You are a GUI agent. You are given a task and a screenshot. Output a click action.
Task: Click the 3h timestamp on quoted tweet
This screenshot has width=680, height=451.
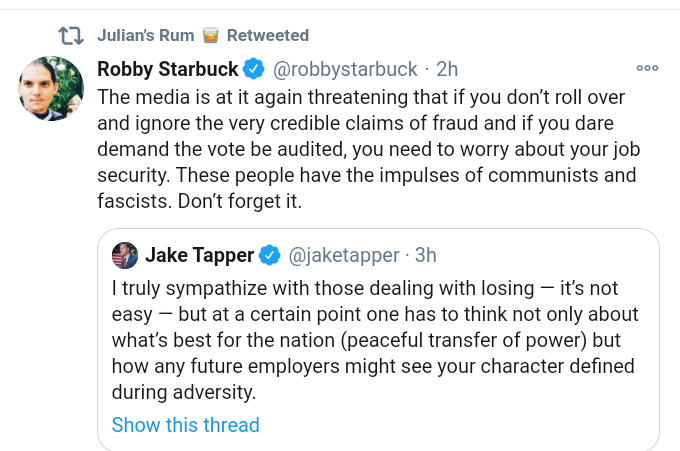point(425,255)
